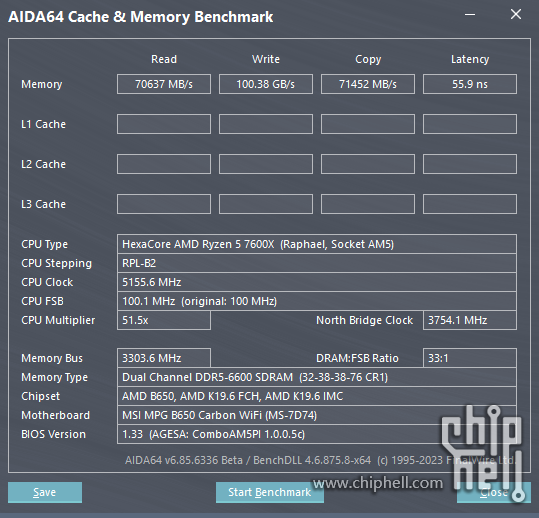Viewport: 539px width, 518px height.
Task: Click the Memory Latency 55.9 ns box
Action: 470,84
